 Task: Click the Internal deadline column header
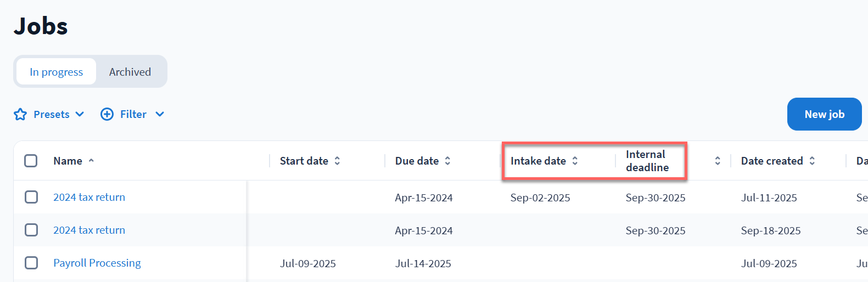click(647, 161)
